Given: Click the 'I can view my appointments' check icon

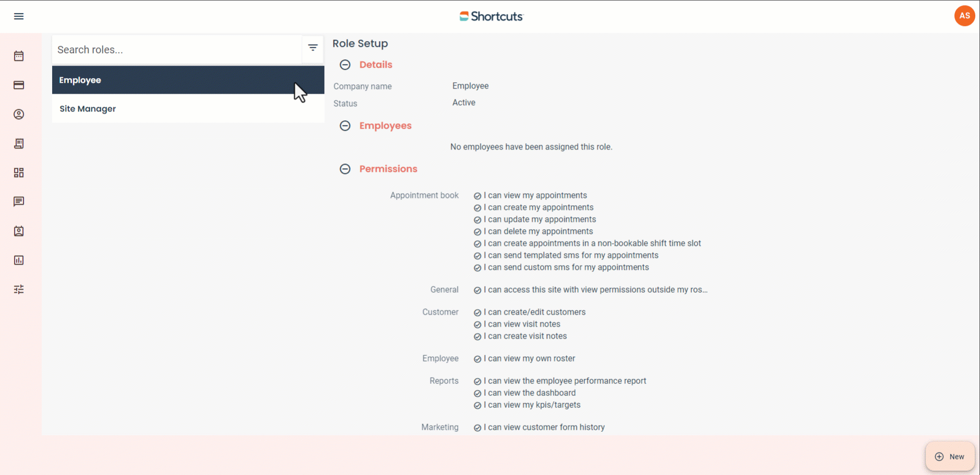Looking at the screenshot, I should click(477, 196).
